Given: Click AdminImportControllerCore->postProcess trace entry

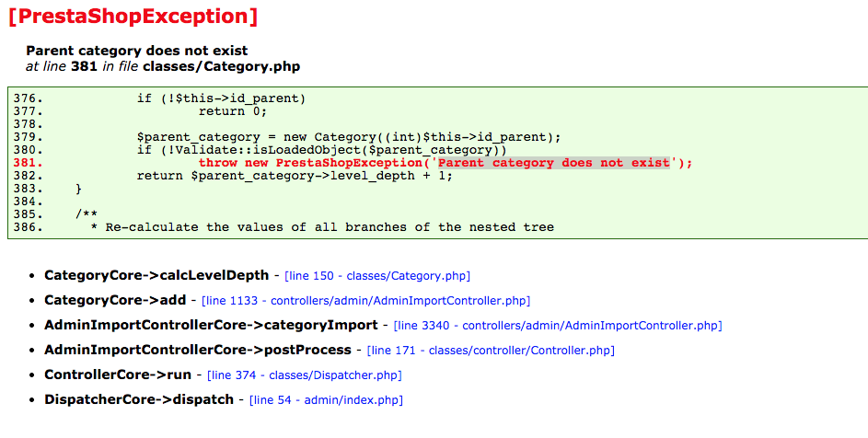Looking at the screenshot, I should (198, 350).
